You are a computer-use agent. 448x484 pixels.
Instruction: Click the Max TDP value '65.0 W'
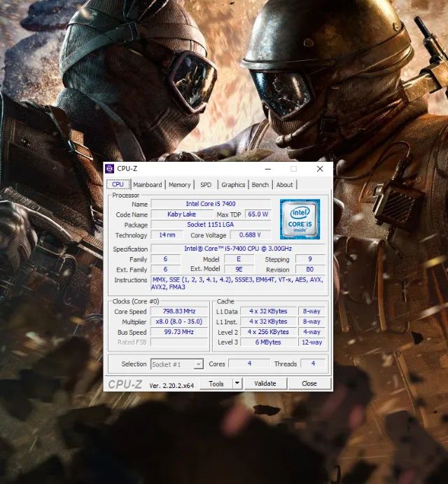[258, 214]
